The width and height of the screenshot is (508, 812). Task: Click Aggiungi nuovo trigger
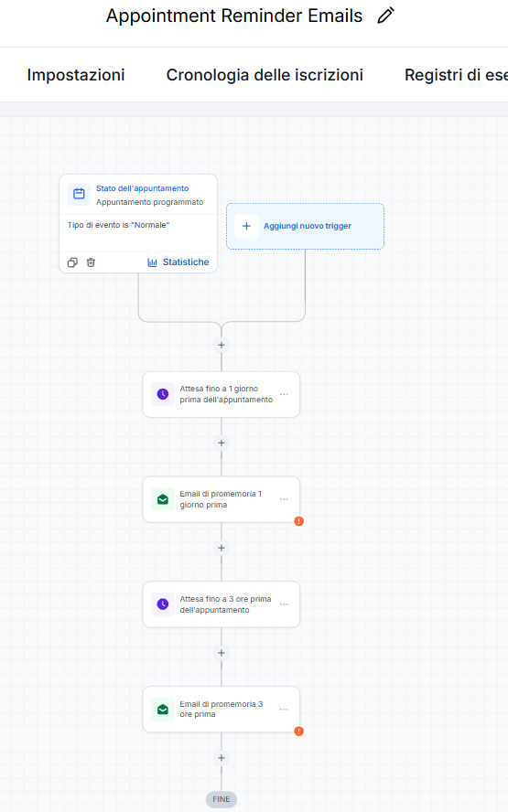308,226
